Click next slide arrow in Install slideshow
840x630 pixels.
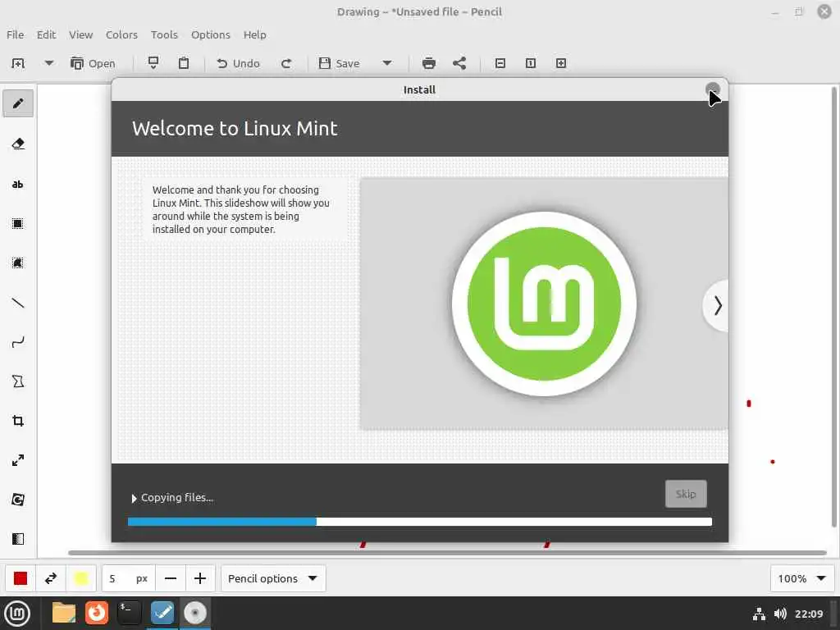click(717, 306)
